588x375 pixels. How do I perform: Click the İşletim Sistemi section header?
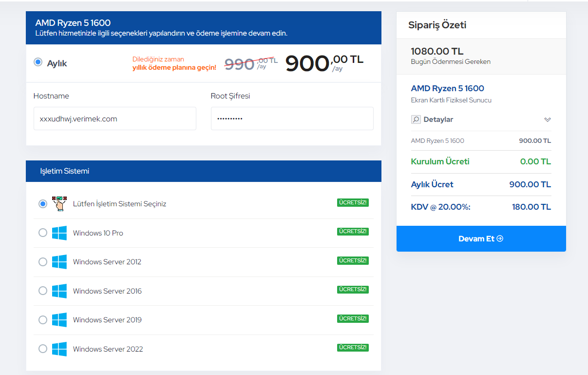[204, 171]
